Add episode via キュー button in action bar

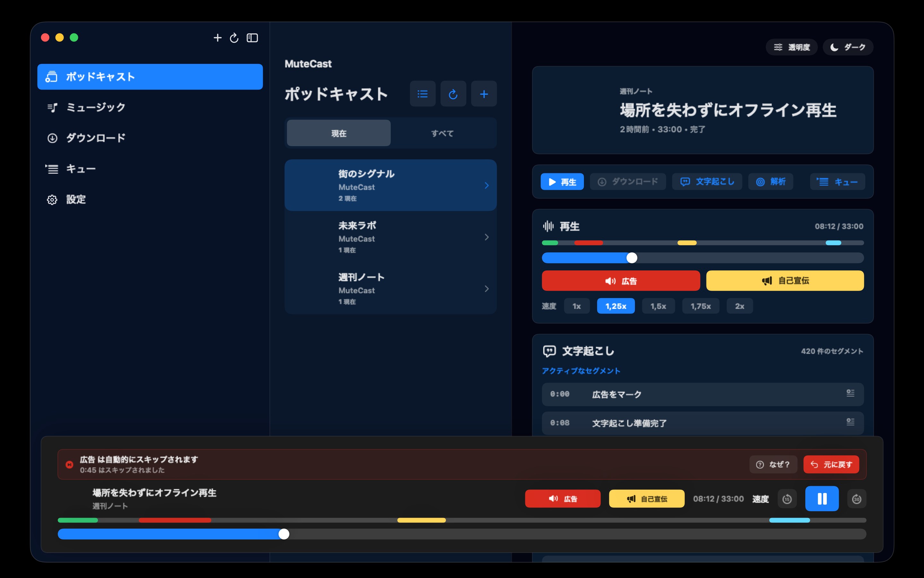(x=838, y=181)
